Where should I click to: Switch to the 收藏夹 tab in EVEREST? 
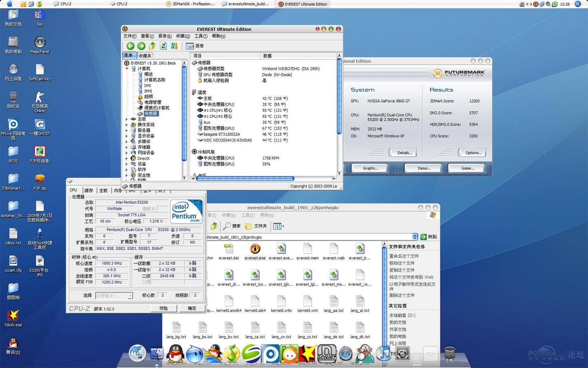pyautogui.click(x=145, y=56)
